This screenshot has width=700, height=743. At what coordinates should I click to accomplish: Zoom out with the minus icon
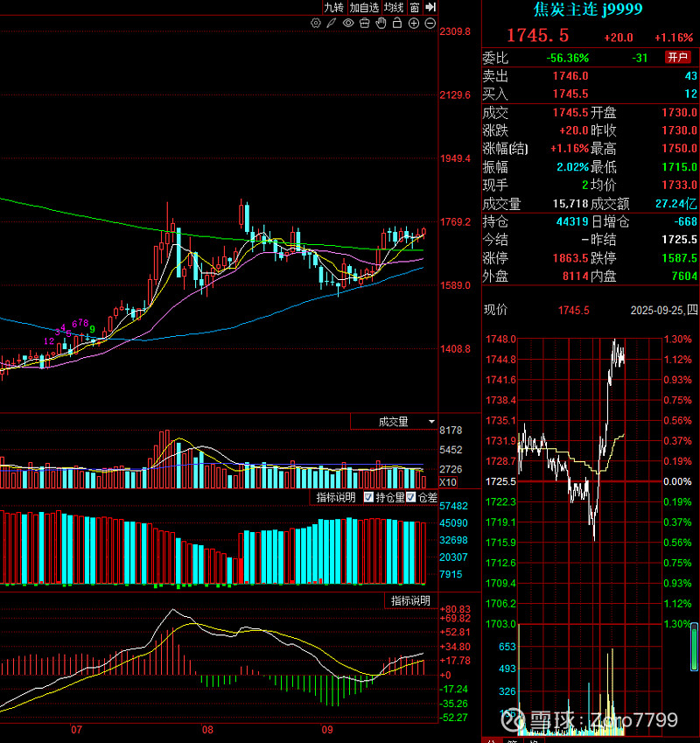[430, 24]
